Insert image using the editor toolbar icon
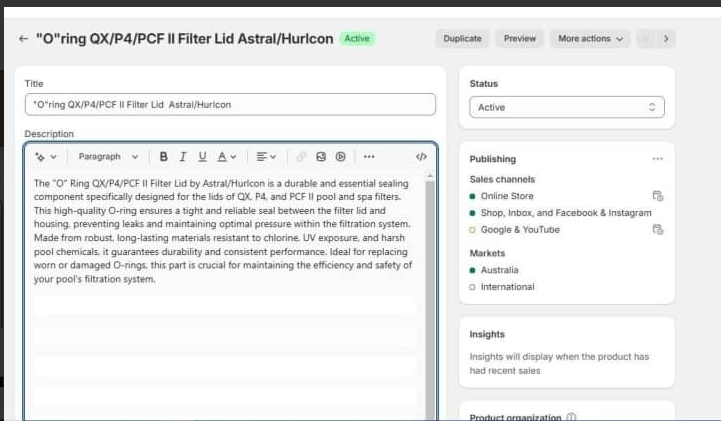The width and height of the screenshot is (721, 421). click(x=321, y=157)
